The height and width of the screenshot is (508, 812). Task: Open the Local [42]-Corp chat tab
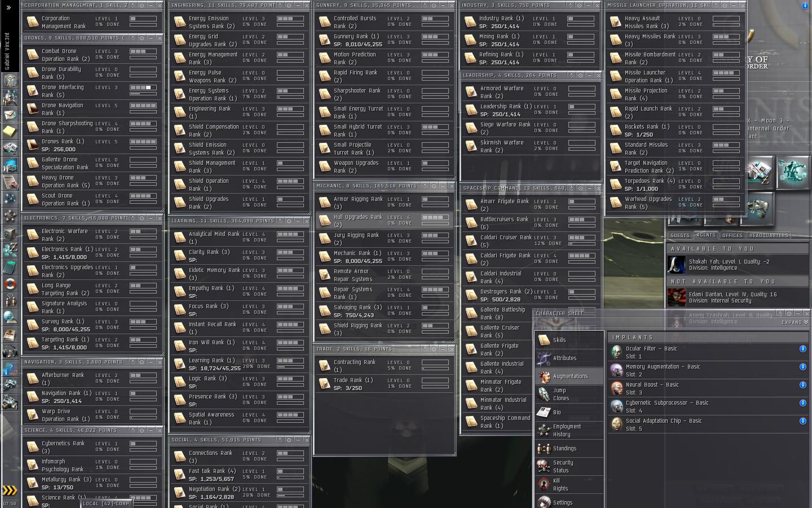106,503
